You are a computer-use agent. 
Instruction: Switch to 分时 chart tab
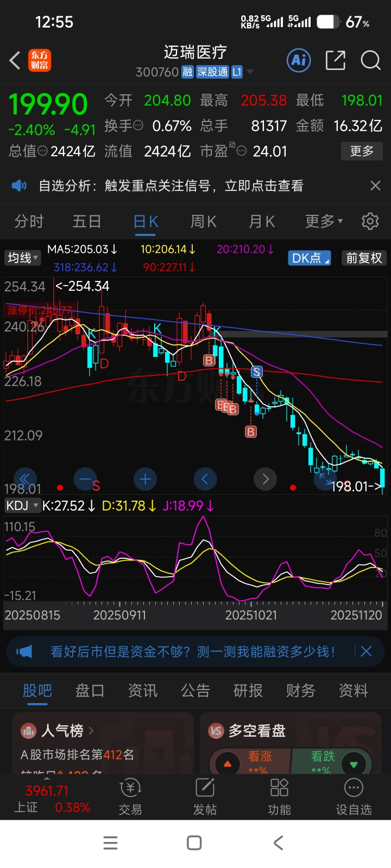pos(29,221)
